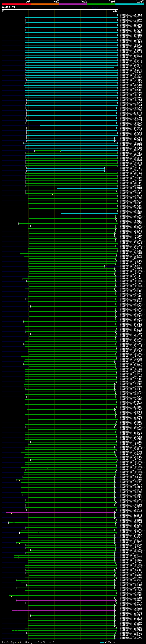Image resolution: width=146 pixels, height=644 pixels.
Task: Click hit label UniRef100_B3NN34
Action: pos(131,359)
